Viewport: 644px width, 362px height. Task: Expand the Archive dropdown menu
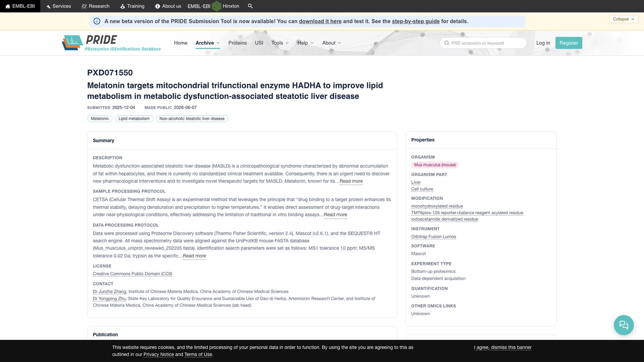click(x=207, y=43)
